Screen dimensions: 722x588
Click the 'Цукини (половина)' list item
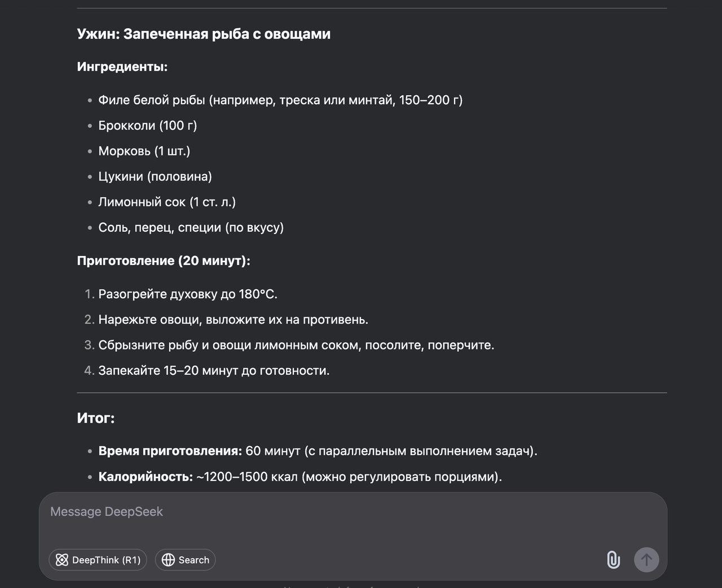(155, 176)
